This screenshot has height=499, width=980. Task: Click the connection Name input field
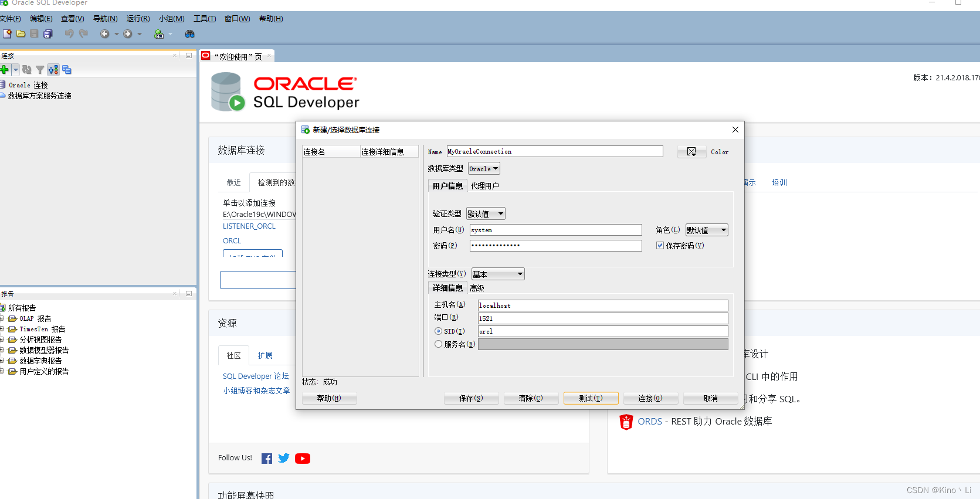tap(555, 151)
